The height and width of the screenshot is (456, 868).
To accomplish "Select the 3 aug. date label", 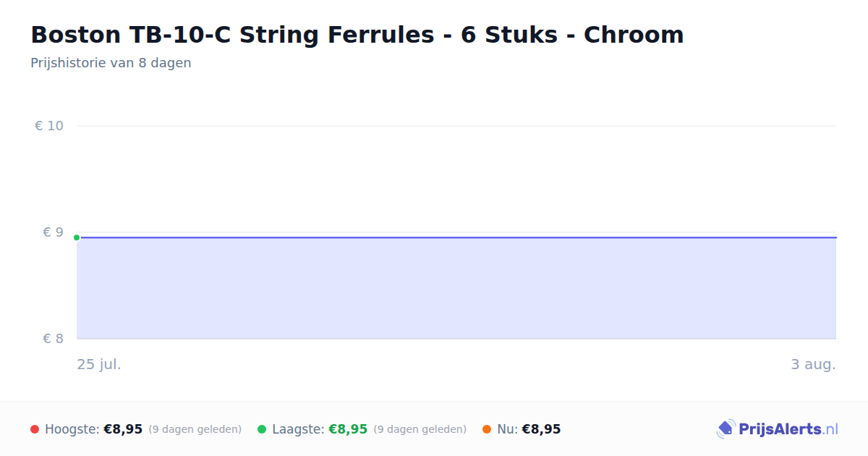I will (x=813, y=364).
